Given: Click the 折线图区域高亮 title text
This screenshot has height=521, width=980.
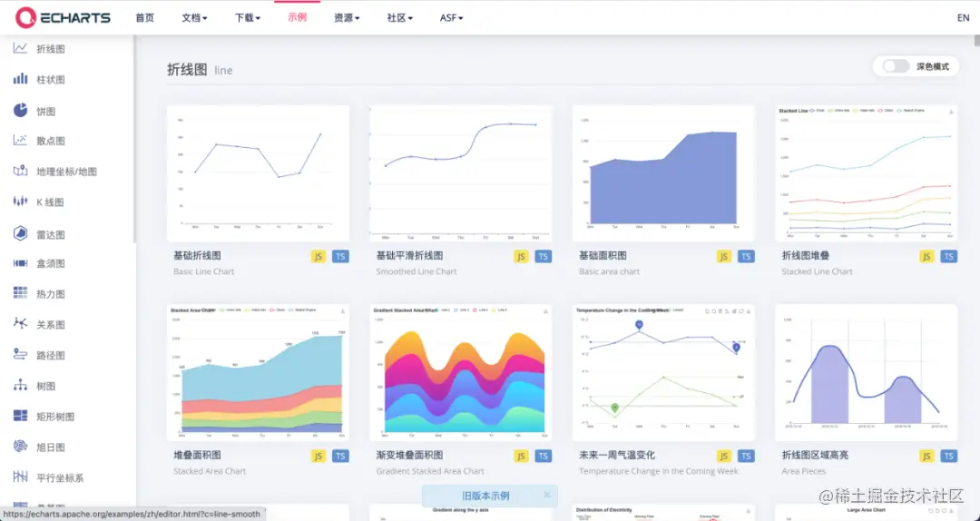Looking at the screenshot, I should (815, 456).
